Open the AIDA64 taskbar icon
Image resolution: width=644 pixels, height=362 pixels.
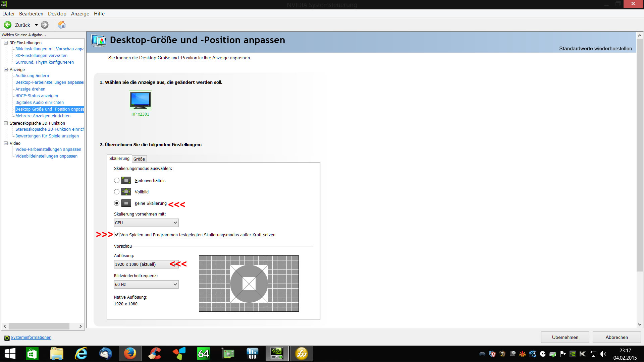click(204, 354)
